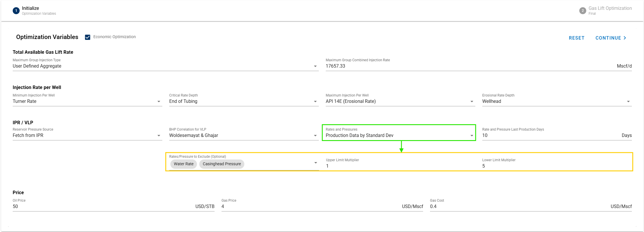The image size is (644, 232).
Task: Open BHP Correlation for VLP dropdown
Action: click(x=243, y=136)
